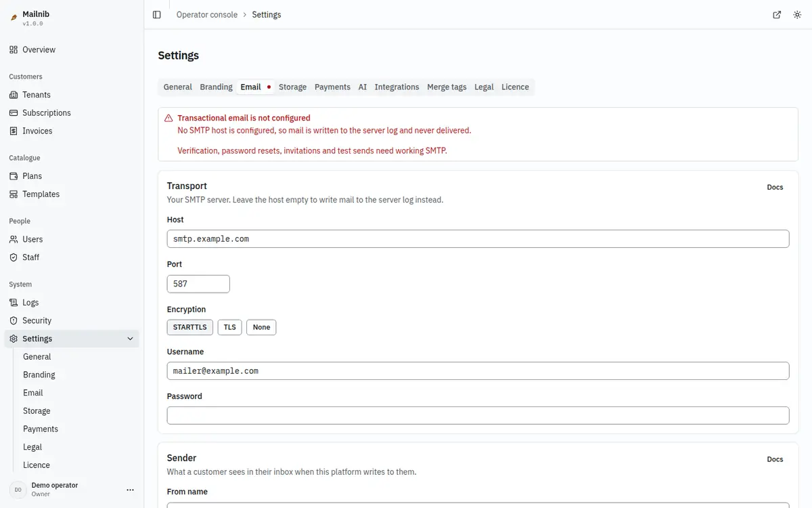812x508 pixels.
Task: Click the Subscriptions card icon
Action: coord(14,113)
